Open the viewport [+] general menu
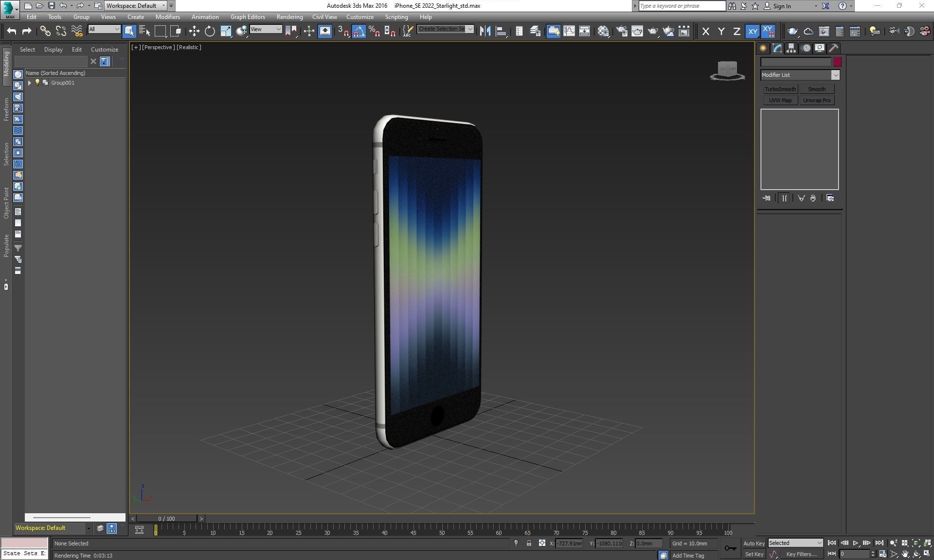This screenshot has width=934, height=560. pos(136,47)
